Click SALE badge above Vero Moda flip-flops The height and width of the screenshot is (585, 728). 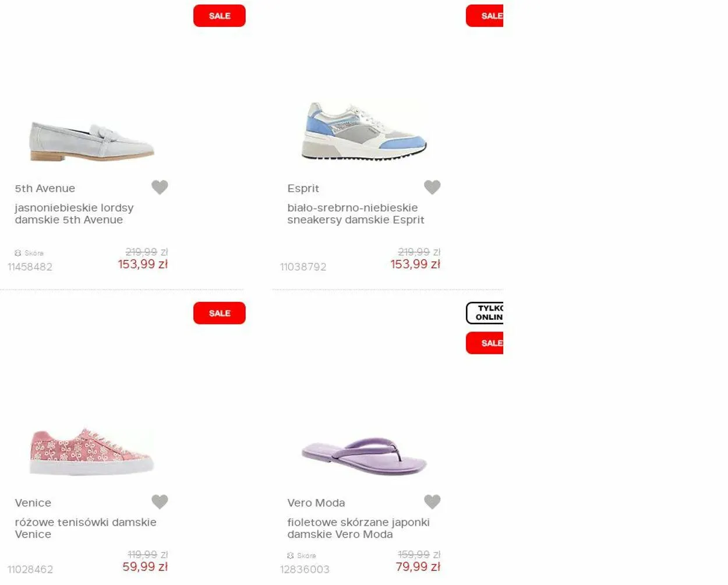pos(485,343)
